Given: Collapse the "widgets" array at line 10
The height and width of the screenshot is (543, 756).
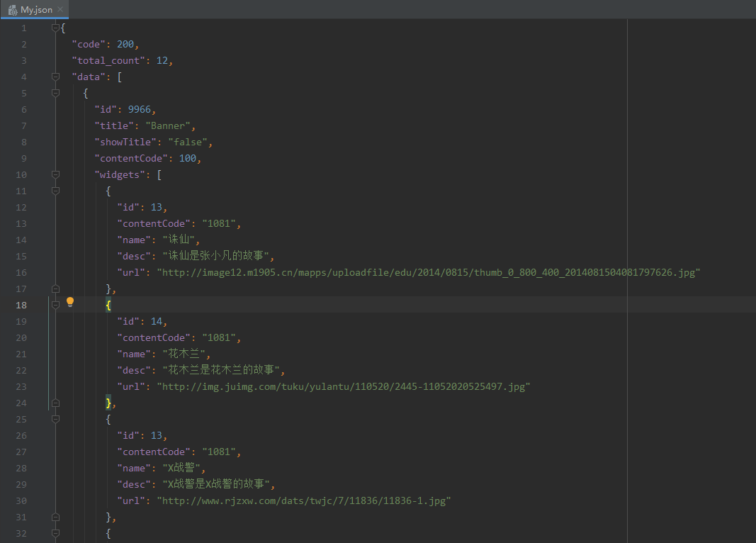Looking at the screenshot, I should point(55,174).
